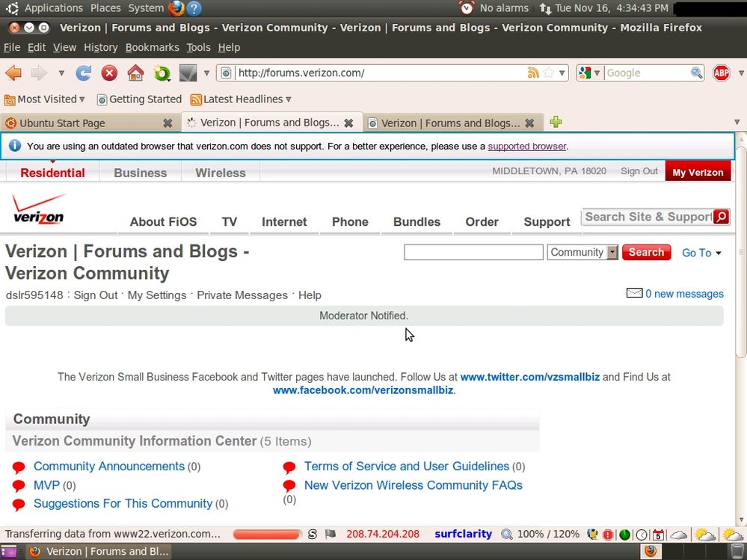Open the envelope messages icon
The image size is (747, 560).
(x=634, y=293)
